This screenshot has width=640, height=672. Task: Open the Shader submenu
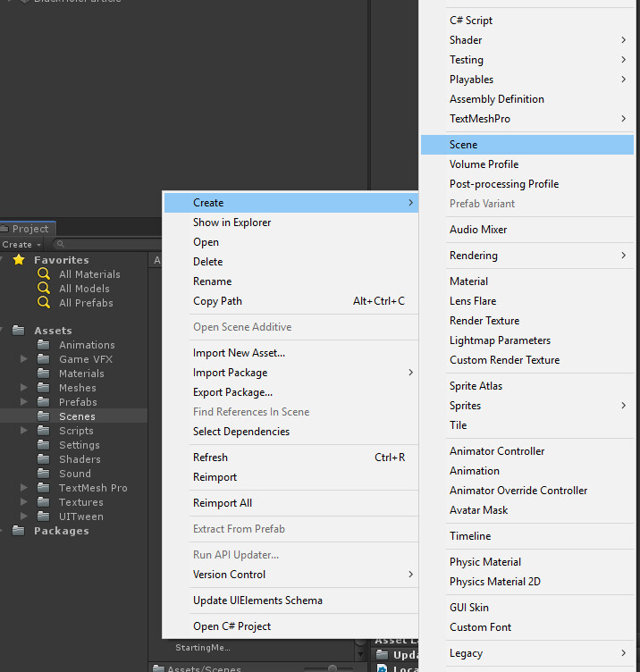[x=527, y=40]
